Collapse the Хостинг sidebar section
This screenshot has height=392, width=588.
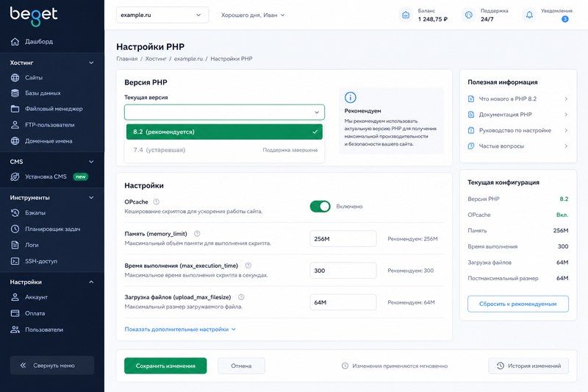click(91, 63)
